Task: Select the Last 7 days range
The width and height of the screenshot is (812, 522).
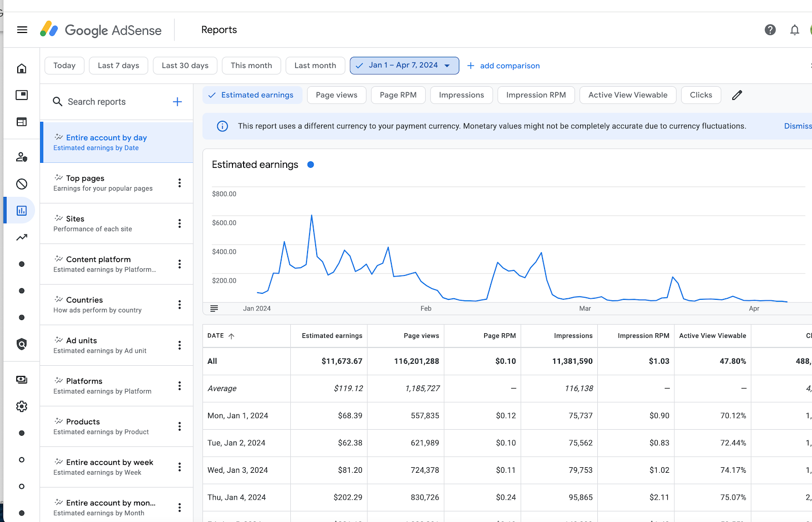Action: click(118, 65)
